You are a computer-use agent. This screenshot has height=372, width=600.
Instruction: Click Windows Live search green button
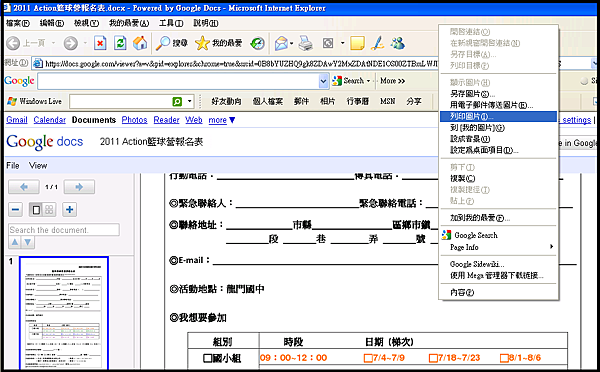pos(177,101)
